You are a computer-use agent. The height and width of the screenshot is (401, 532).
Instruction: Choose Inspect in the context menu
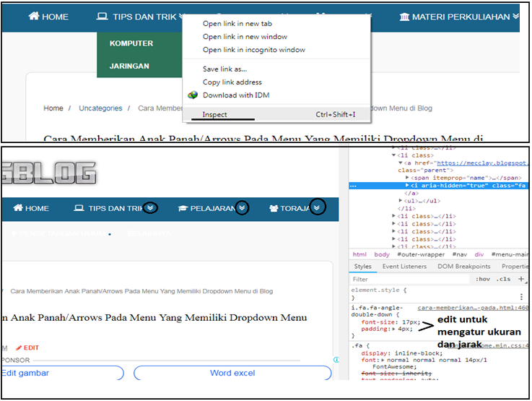pyautogui.click(x=276, y=114)
